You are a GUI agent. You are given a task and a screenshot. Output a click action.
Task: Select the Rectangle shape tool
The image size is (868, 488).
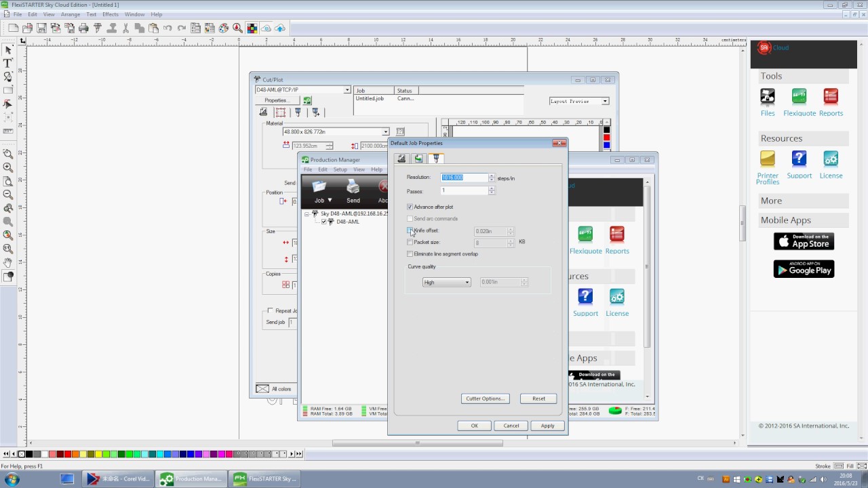click(8, 90)
